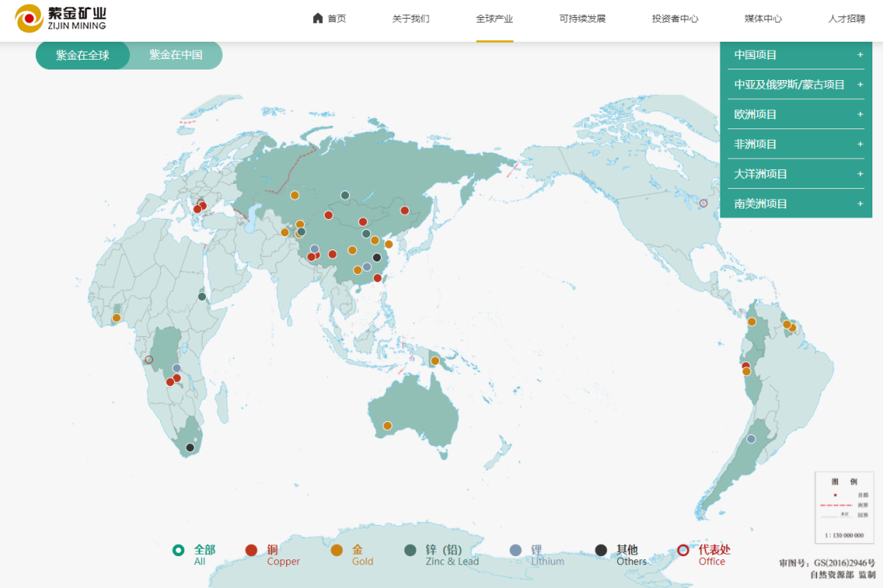Click gold marker in Papua New Guinea
This screenshot has height=588, width=883.
[435, 361]
